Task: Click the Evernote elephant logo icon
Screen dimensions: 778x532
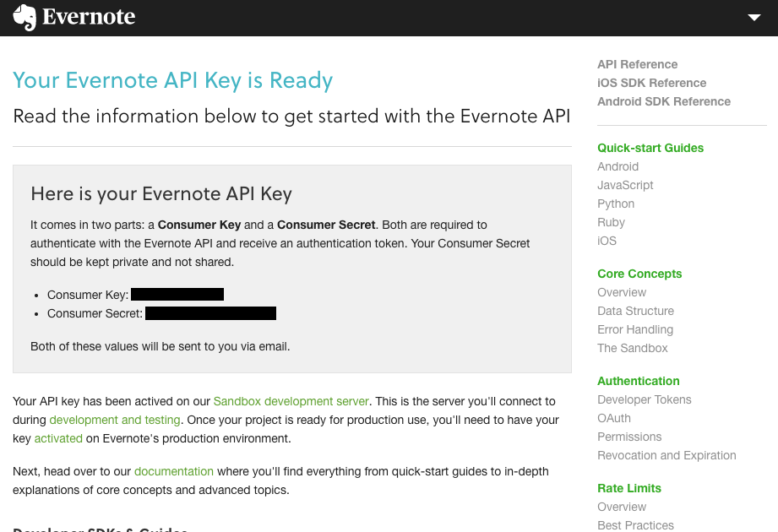Action: pyautogui.click(x=24, y=18)
